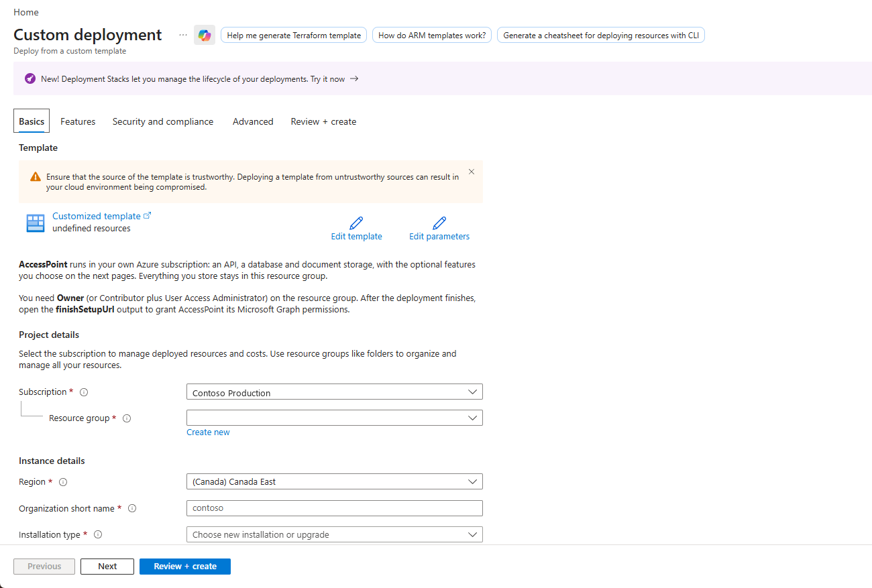872x588 pixels.
Task: Show info tooltip for Resource group
Action: [x=127, y=418]
